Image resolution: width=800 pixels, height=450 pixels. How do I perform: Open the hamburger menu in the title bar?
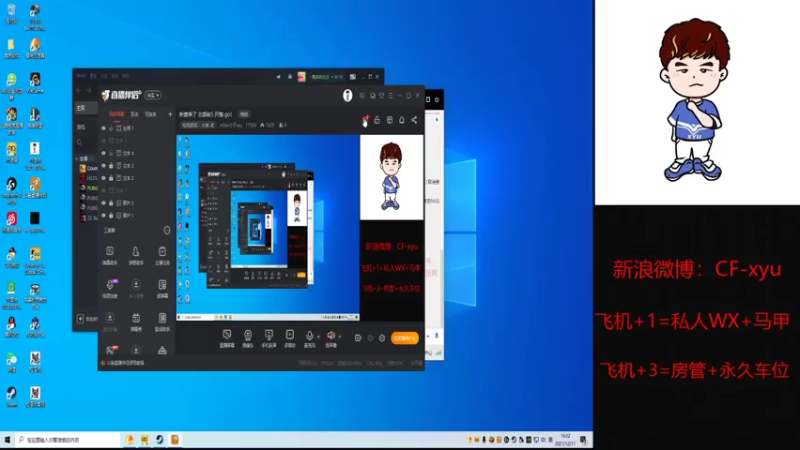click(391, 95)
